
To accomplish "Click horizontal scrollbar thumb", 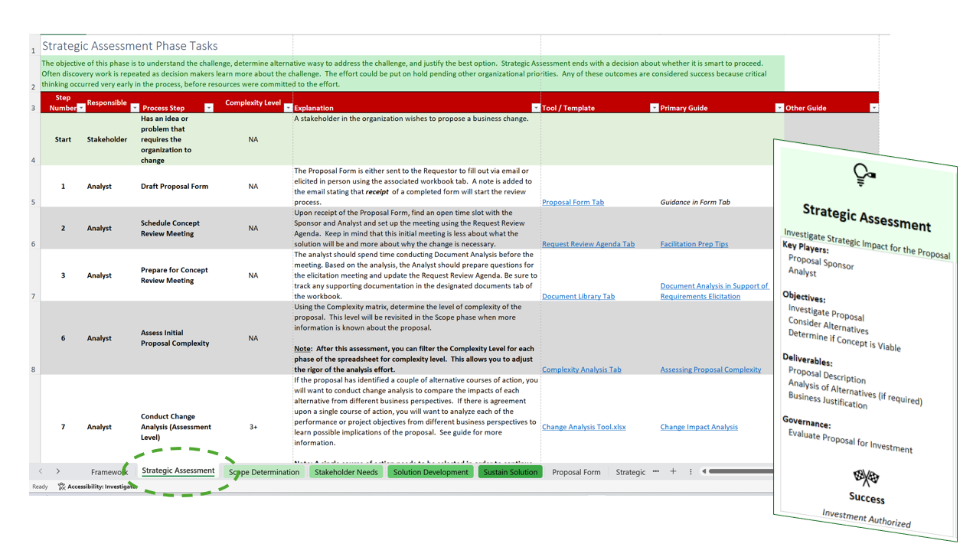I will pos(741,471).
